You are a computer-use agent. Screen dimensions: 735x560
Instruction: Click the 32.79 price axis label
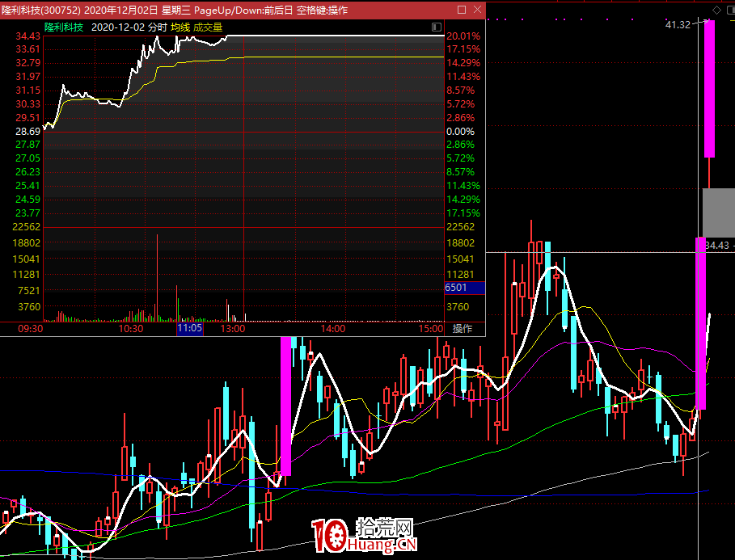tap(28, 63)
